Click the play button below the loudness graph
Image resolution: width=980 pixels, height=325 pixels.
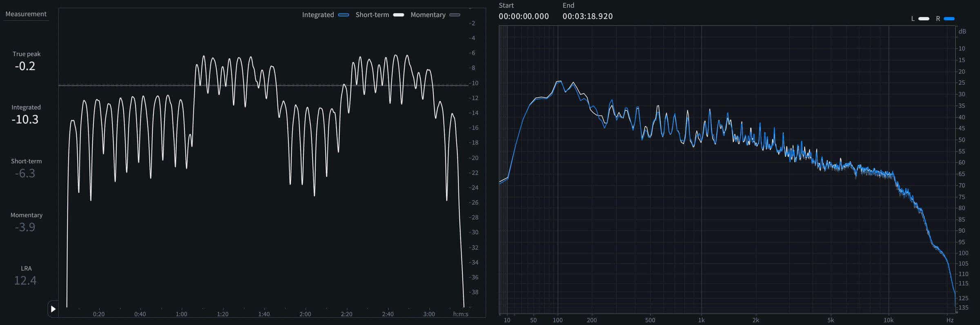coord(53,309)
